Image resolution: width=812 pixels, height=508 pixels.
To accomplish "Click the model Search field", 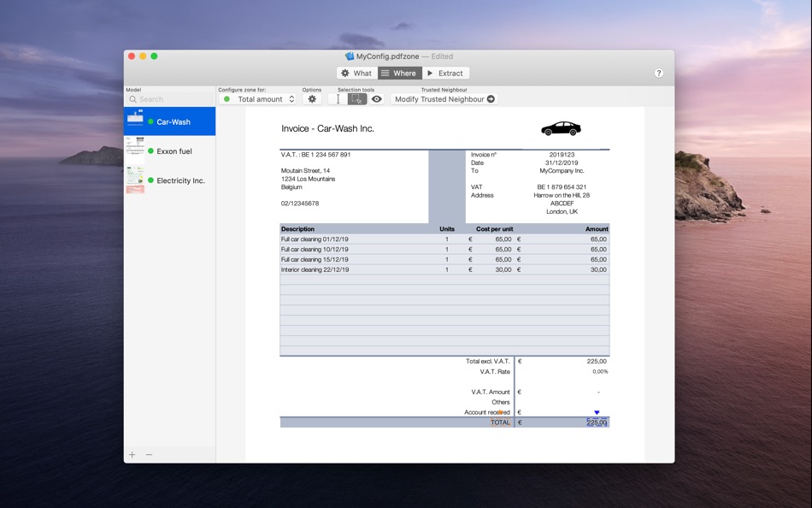I will pyautogui.click(x=171, y=99).
